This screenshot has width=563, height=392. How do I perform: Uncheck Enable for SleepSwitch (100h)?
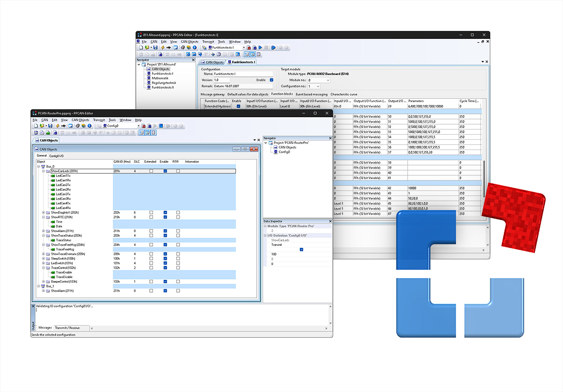165,258
